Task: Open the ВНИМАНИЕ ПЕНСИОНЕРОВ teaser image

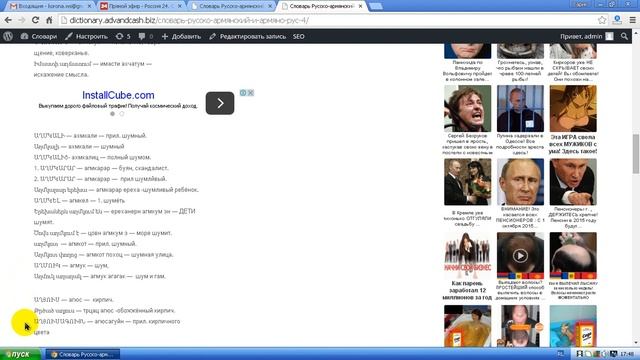Action: [x=520, y=182]
